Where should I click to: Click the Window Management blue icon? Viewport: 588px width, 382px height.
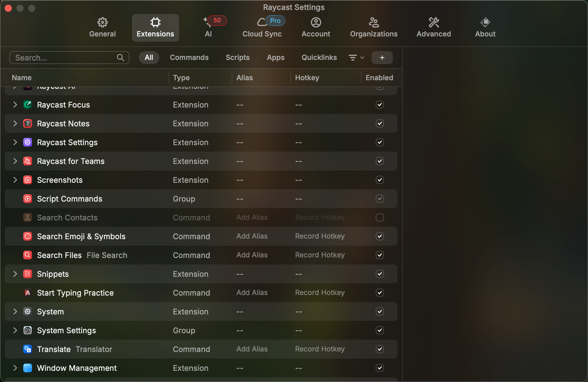coord(28,368)
